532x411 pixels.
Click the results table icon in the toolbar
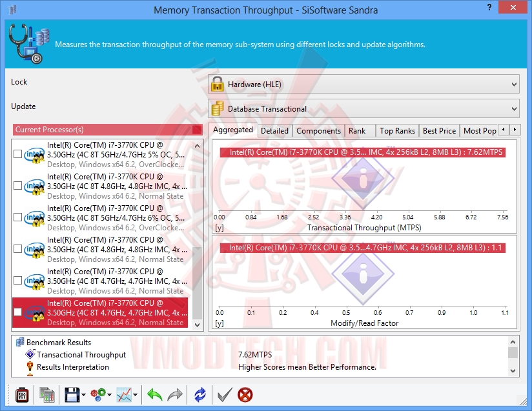tap(47, 395)
